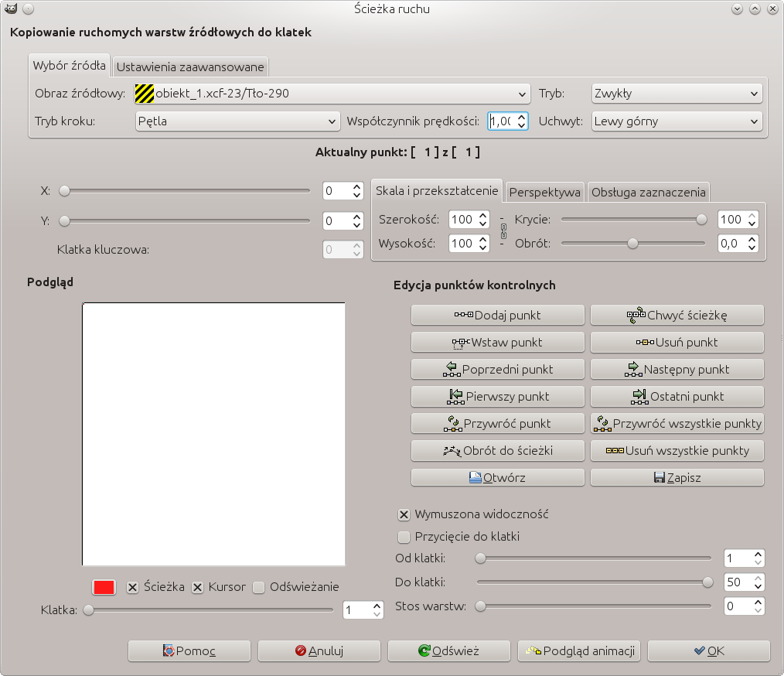The image size is (784, 676).
Task: Click the chain link between Szerokość and Wysokość
Action: [x=503, y=230]
